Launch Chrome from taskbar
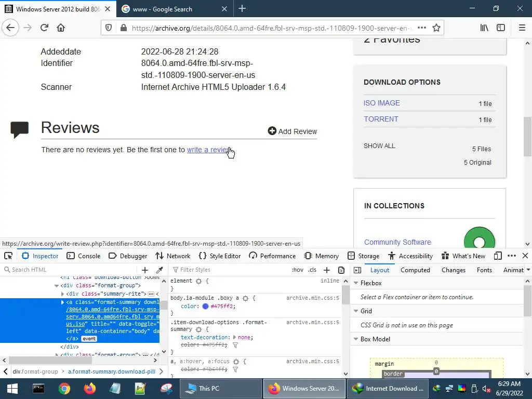This screenshot has width=532, height=399. (x=64, y=389)
